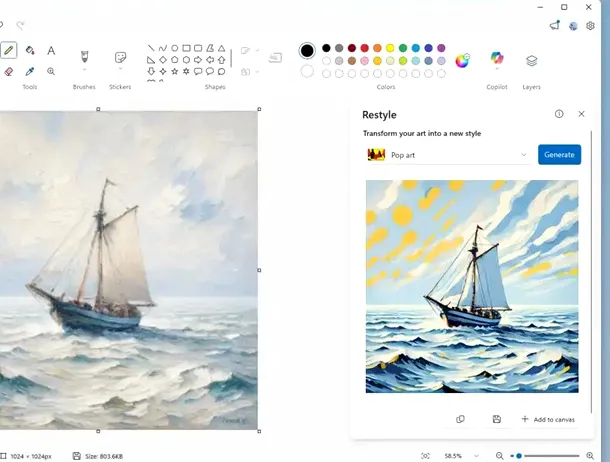
Task: Activate the Text tool
Action: tap(51, 50)
